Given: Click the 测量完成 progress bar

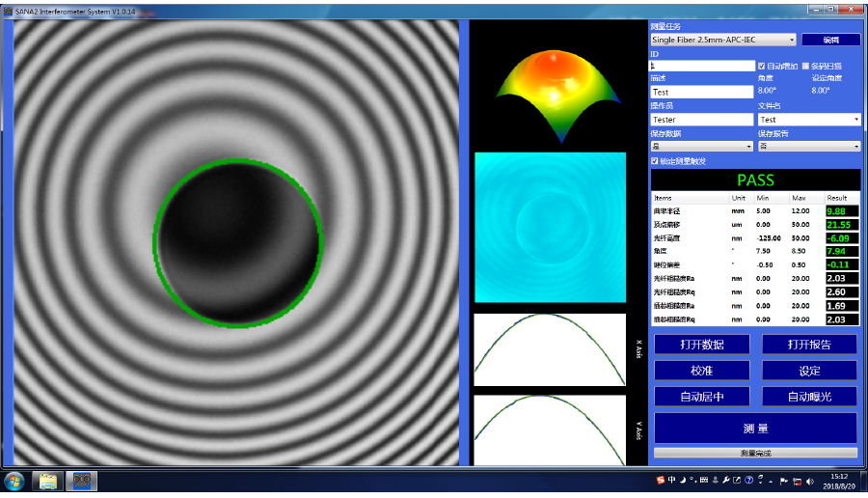Looking at the screenshot, I should [x=755, y=453].
